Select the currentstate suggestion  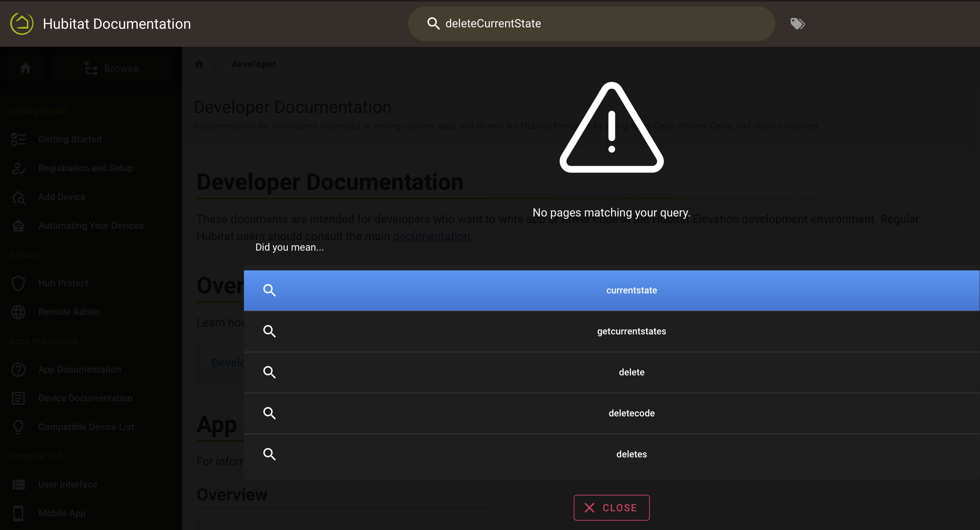tap(611, 290)
